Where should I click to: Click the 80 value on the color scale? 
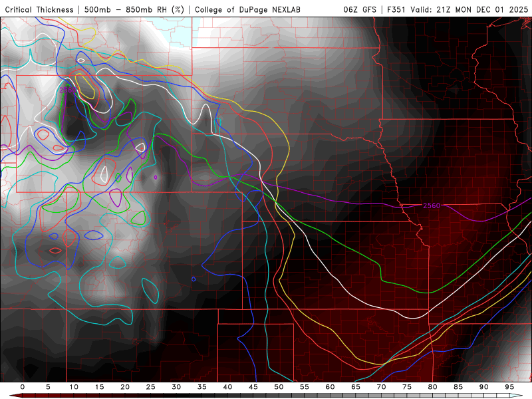[x=432, y=387]
